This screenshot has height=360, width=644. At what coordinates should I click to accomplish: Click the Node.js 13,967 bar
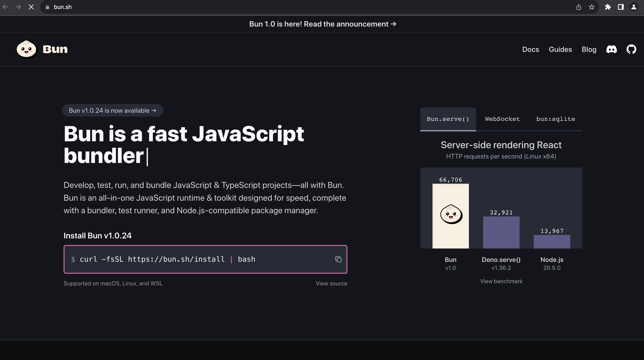coord(552,241)
